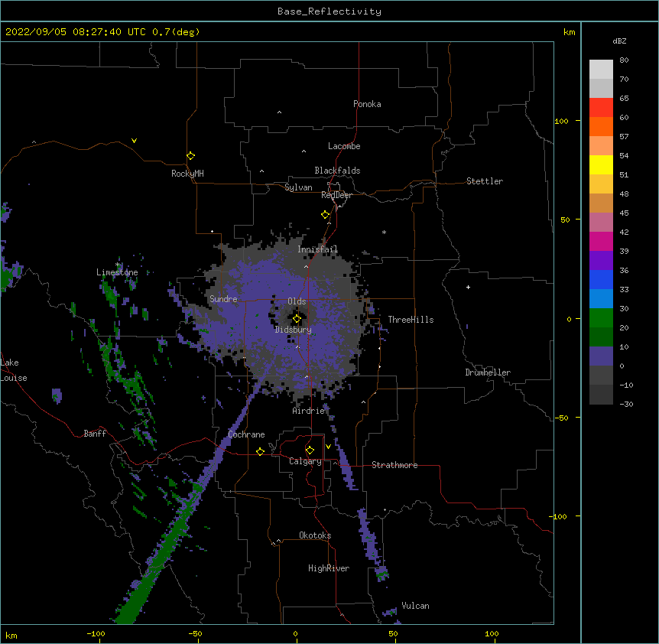This screenshot has height=644, width=659.
Task: Click the Ponoka city label
Action: click(367, 104)
